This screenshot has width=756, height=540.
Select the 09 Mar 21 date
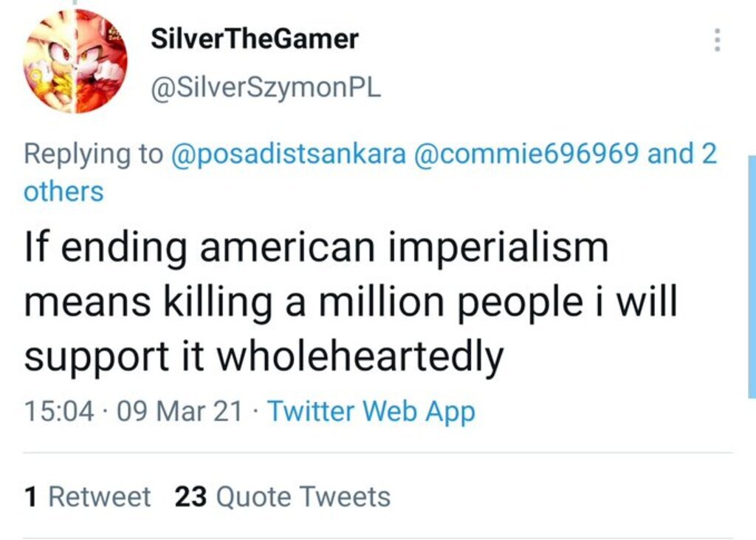[179, 411]
